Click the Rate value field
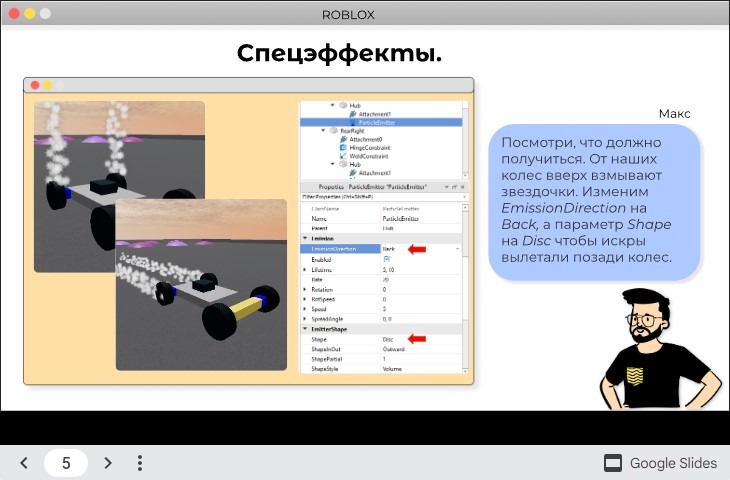This screenshot has width=730, height=480. click(421, 280)
